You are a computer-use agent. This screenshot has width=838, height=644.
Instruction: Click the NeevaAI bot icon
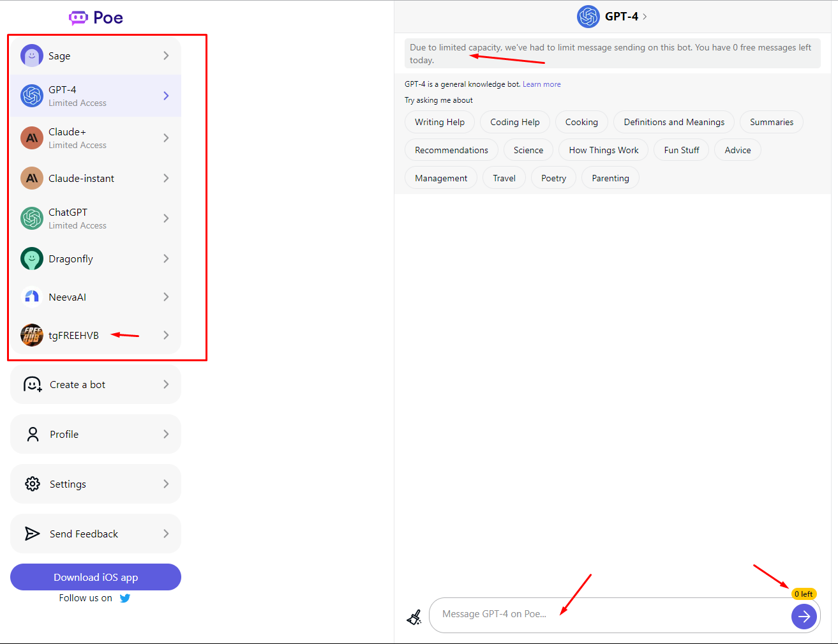(x=31, y=297)
